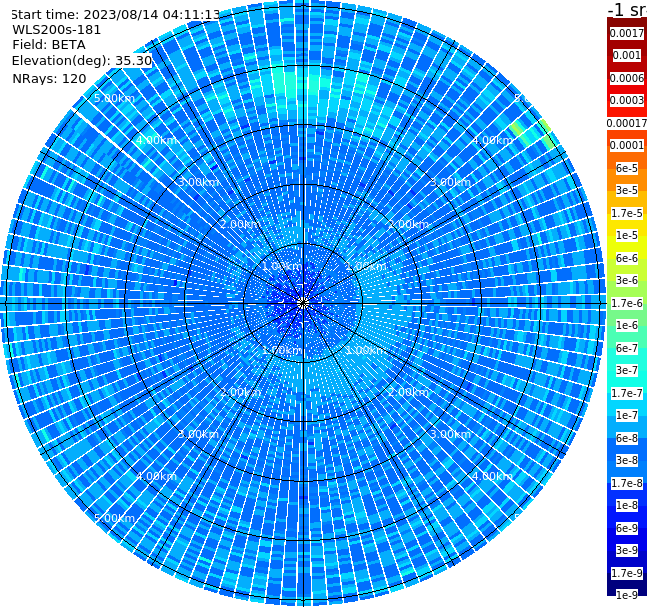Click the NRays: 120 label

50,78
